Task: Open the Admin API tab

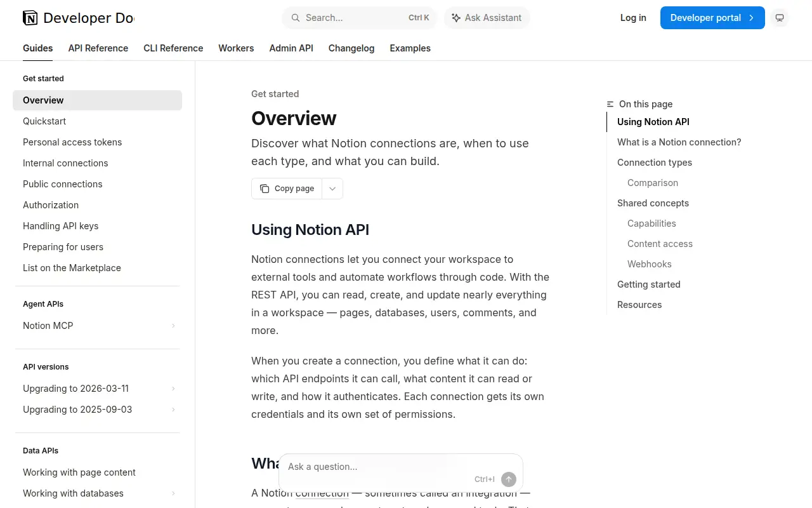Action: tap(291, 48)
